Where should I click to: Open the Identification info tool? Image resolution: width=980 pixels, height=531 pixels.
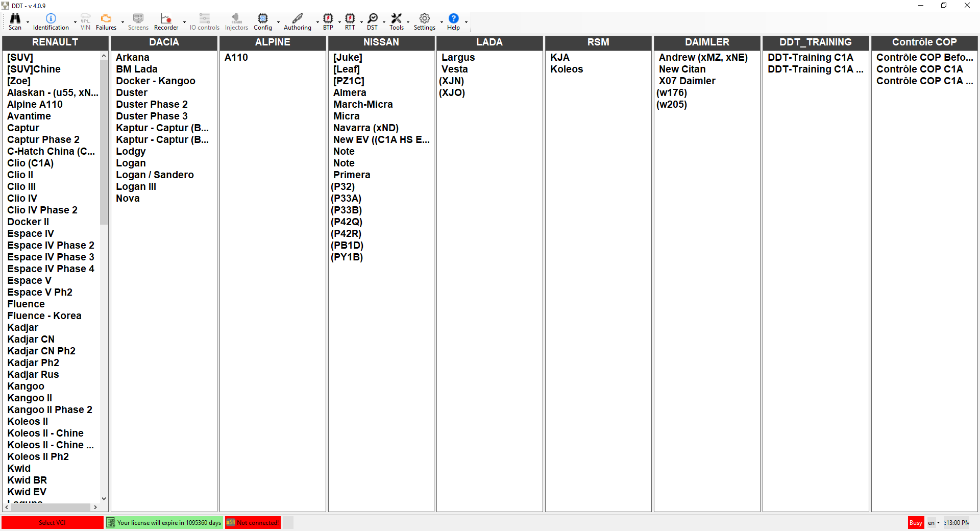point(51,19)
